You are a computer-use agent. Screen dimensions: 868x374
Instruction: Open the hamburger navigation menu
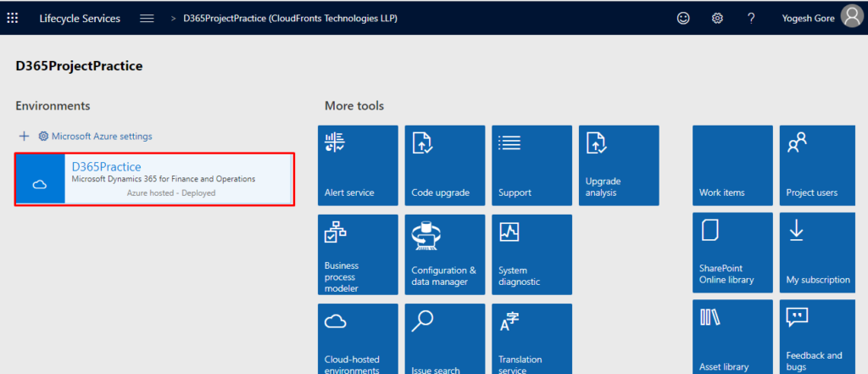pyautogui.click(x=147, y=19)
